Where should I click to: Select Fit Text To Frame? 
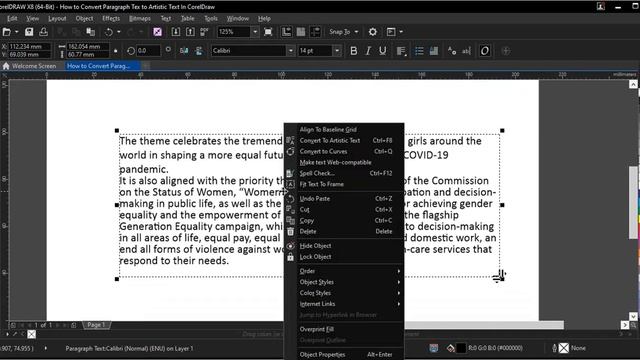(x=344, y=184)
